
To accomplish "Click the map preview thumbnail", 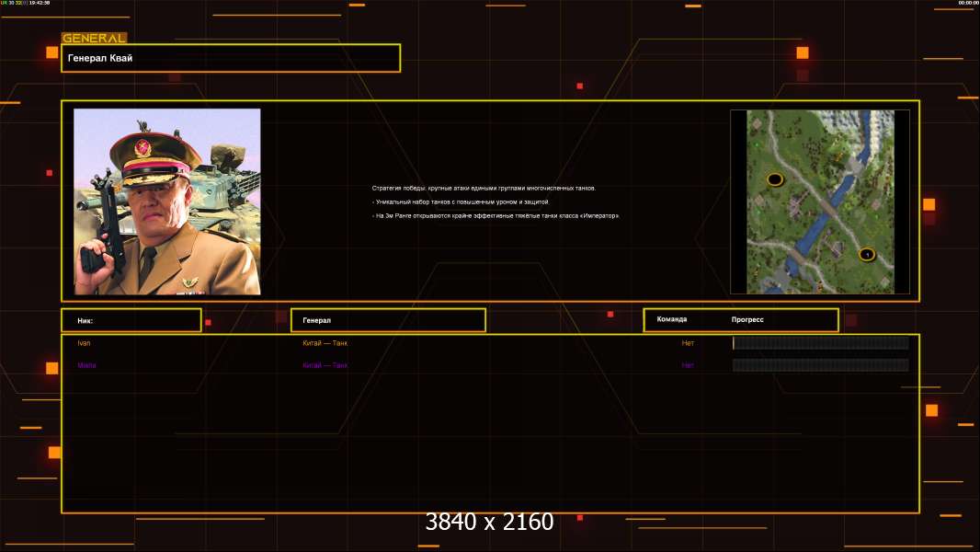I will coord(820,201).
